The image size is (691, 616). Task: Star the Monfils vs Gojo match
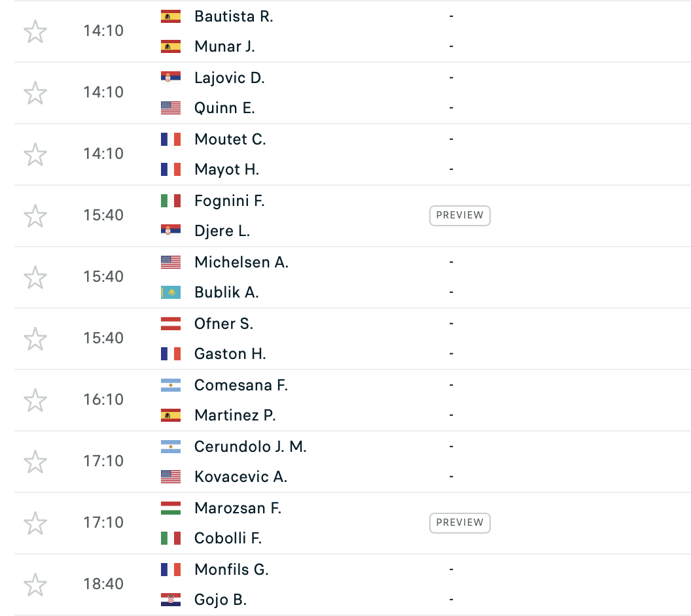pyautogui.click(x=35, y=585)
